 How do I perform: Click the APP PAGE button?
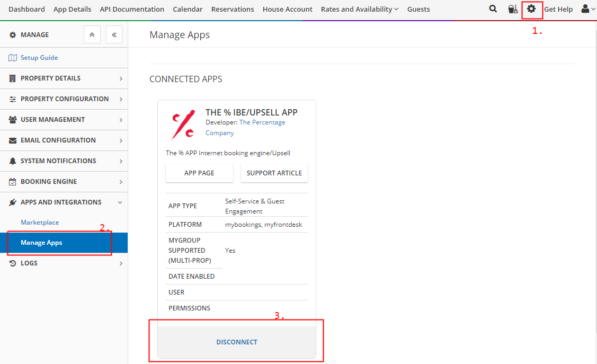pyautogui.click(x=199, y=173)
